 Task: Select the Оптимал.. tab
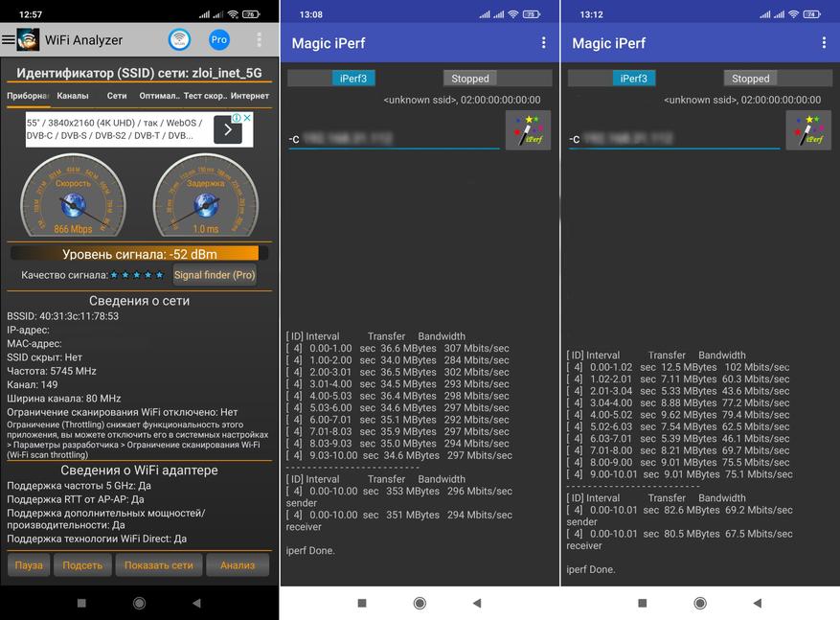pyautogui.click(x=159, y=96)
